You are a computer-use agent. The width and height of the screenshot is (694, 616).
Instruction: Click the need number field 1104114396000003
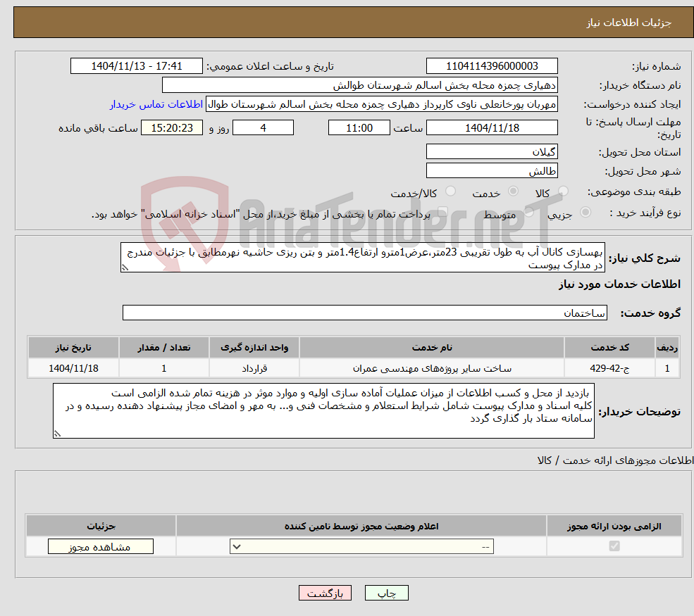coord(492,66)
